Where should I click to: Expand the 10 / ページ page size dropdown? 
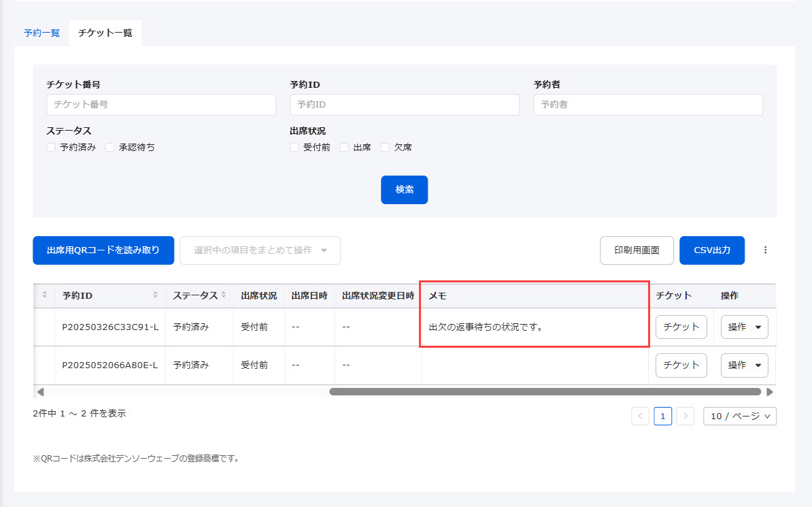tap(739, 416)
